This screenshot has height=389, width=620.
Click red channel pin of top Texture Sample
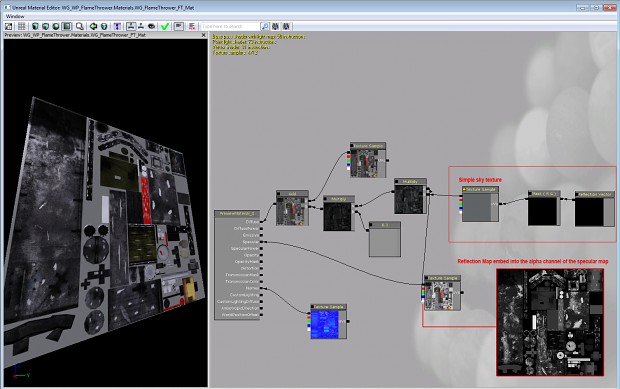(x=348, y=157)
